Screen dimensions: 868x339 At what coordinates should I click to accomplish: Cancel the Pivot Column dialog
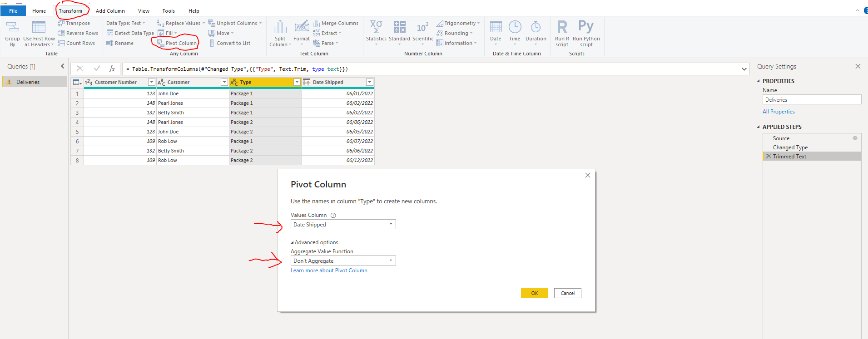[568, 293]
